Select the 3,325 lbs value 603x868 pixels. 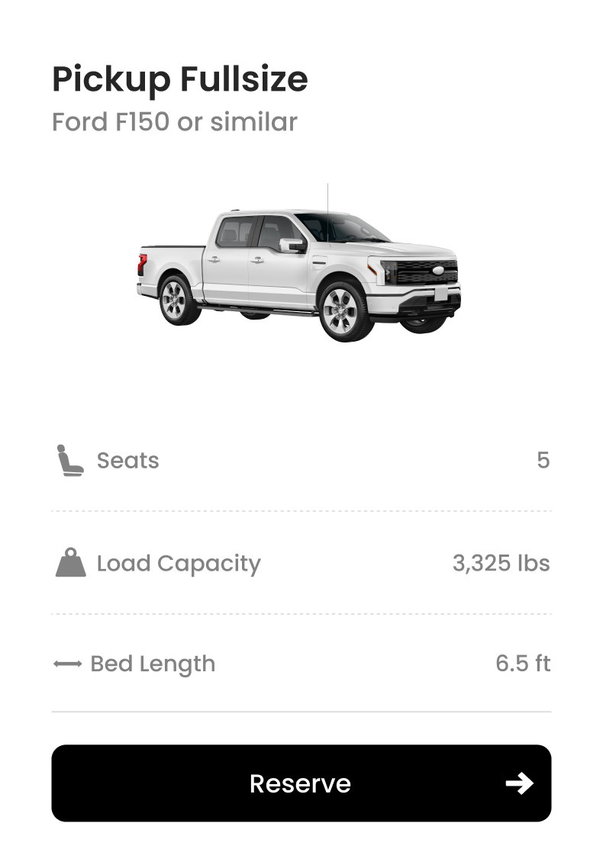point(501,564)
